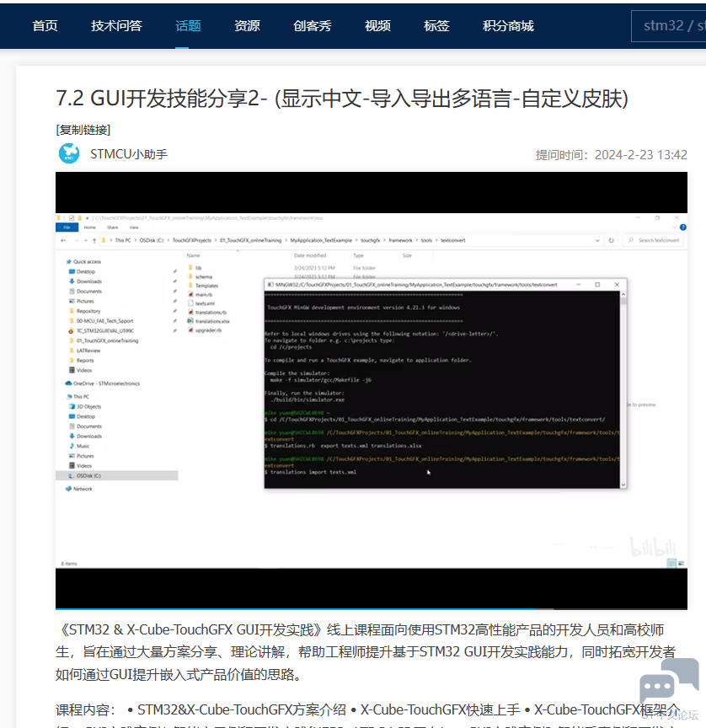Open the 标签 navigation item
The width and height of the screenshot is (706, 728).
pos(436,25)
